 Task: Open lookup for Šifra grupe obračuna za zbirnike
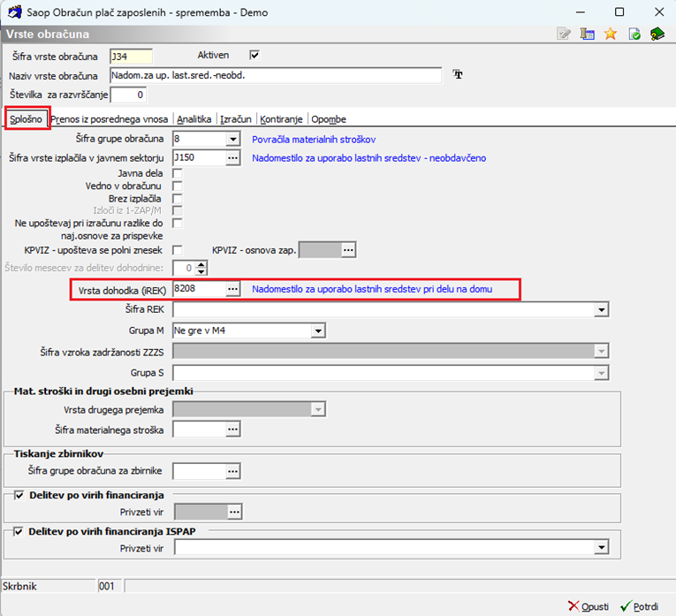pos(232,471)
